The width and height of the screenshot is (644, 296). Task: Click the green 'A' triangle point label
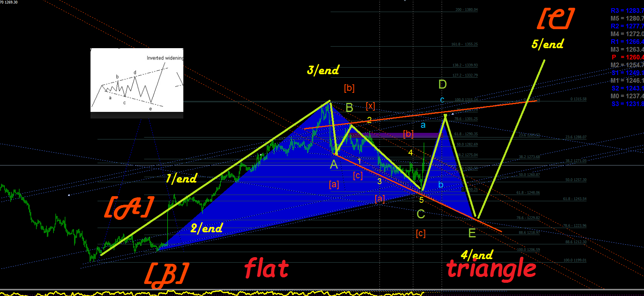pos(334,165)
